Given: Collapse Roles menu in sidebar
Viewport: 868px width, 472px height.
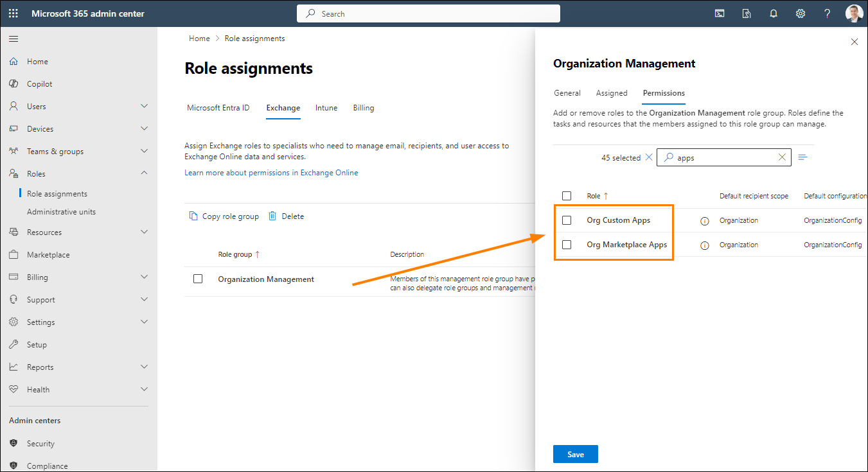Looking at the screenshot, I should point(144,174).
